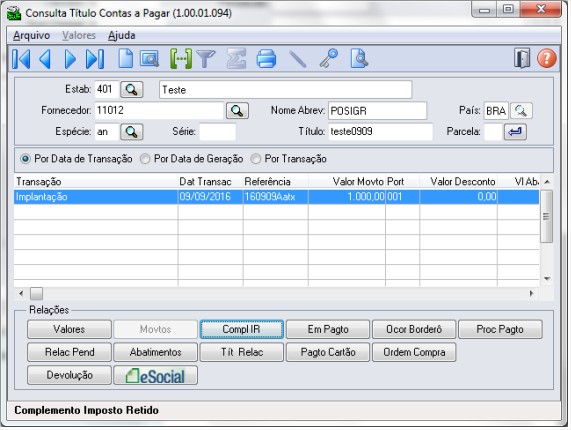Open Compl IR relation
571x430 pixels.
(x=241, y=330)
